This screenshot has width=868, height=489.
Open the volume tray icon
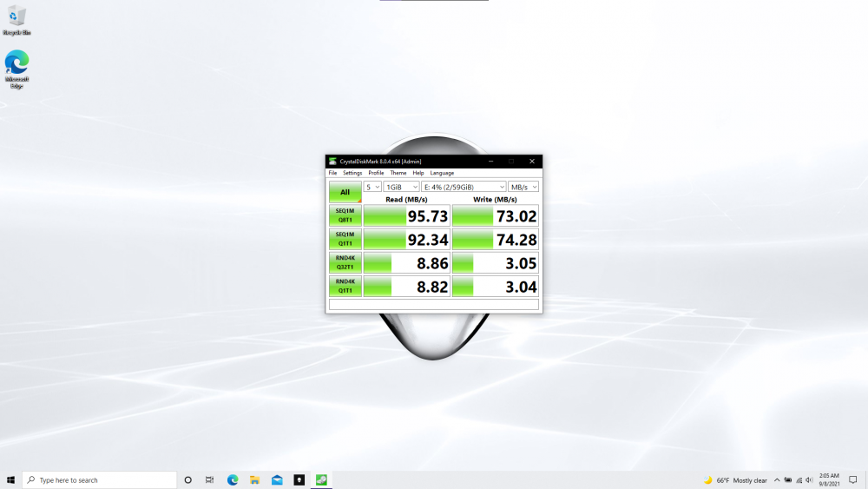pos(809,480)
